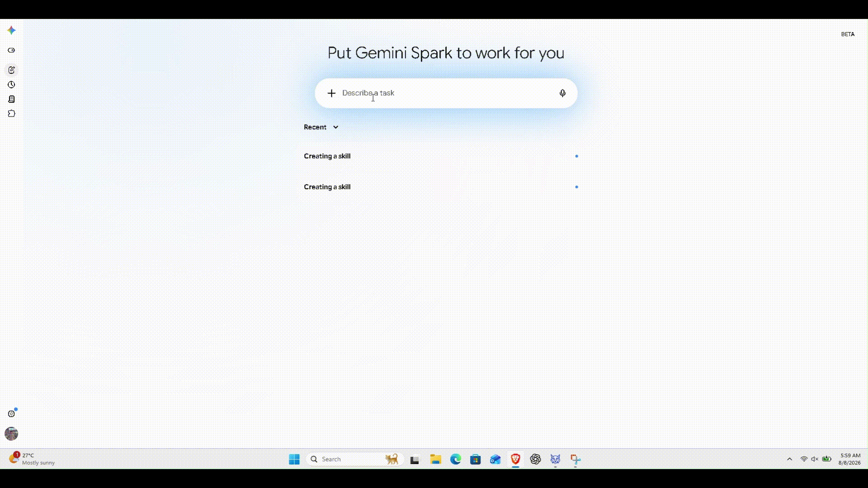Image resolution: width=868 pixels, height=488 pixels.
Task: Open the clock history icon in sidebar
Action: point(11,84)
